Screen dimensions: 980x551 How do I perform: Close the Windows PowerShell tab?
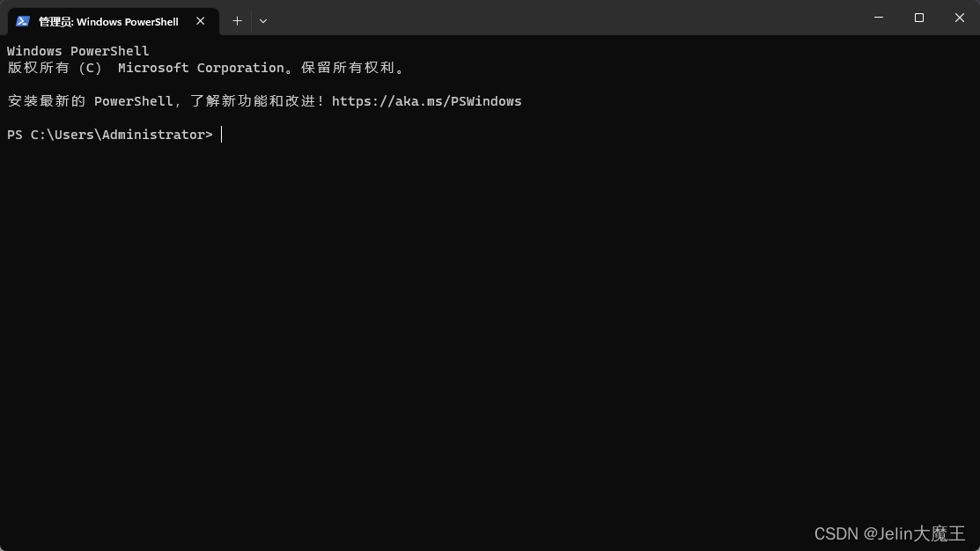click(201, 21)
